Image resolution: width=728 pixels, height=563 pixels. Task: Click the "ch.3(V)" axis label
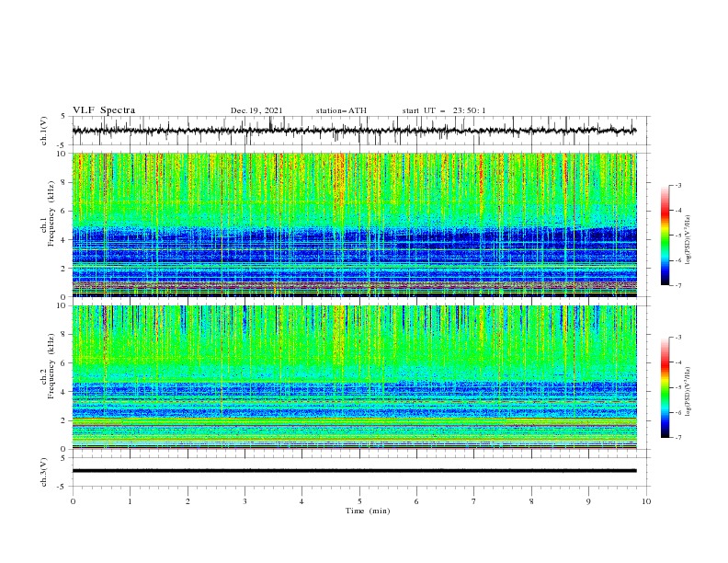[44, 472]
